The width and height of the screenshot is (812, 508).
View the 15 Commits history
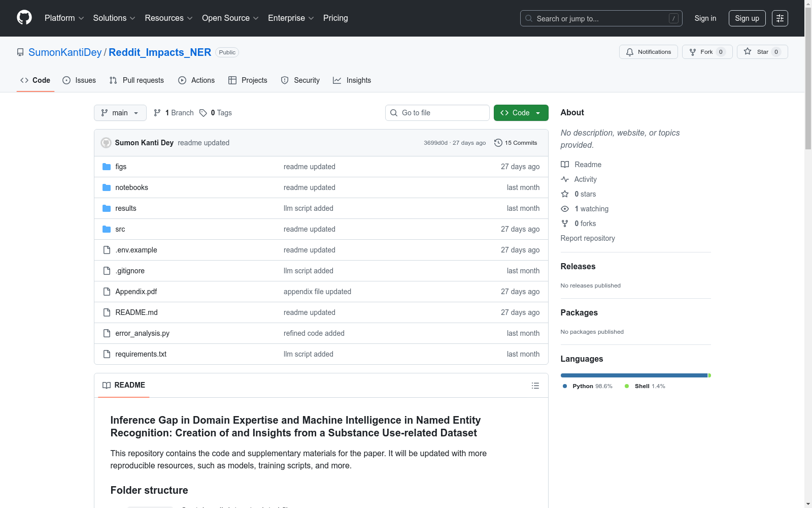(516, 143)
